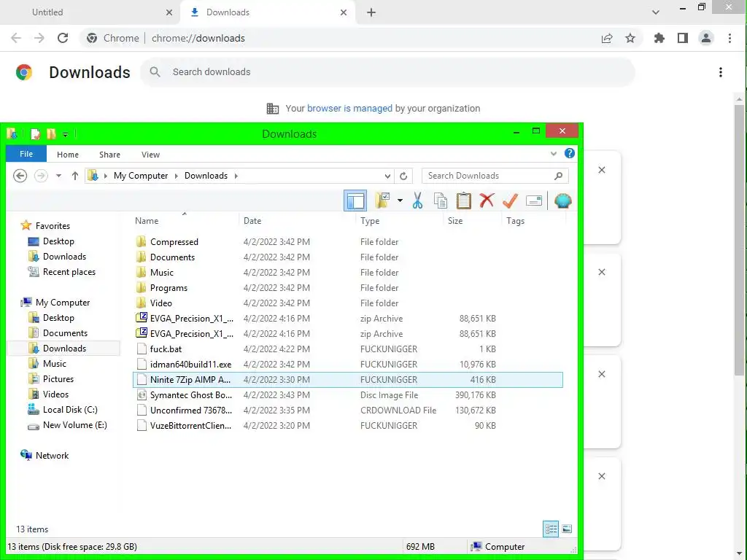Go up one folder level in Explorer
Screen dimensions: 747x560
point(75,176)
